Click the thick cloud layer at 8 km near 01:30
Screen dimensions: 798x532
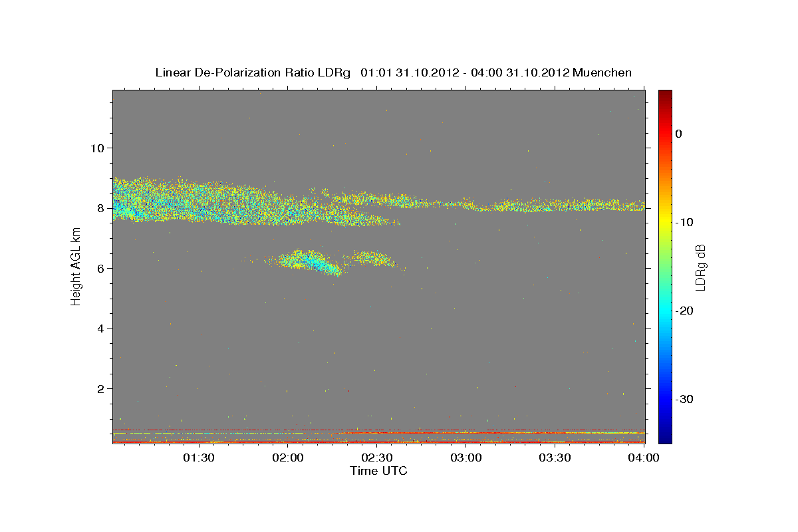pyautogui.click(x=198, y=201)
